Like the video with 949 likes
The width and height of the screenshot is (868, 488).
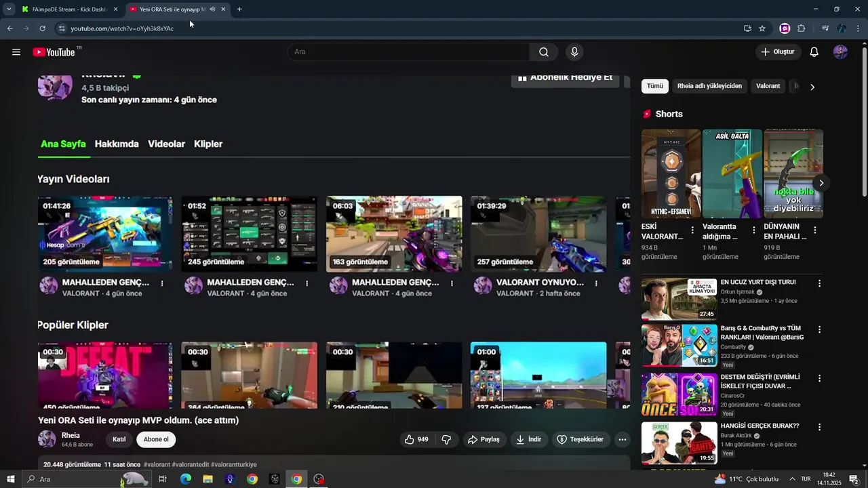pyautogui.click(x=416, y=439)
